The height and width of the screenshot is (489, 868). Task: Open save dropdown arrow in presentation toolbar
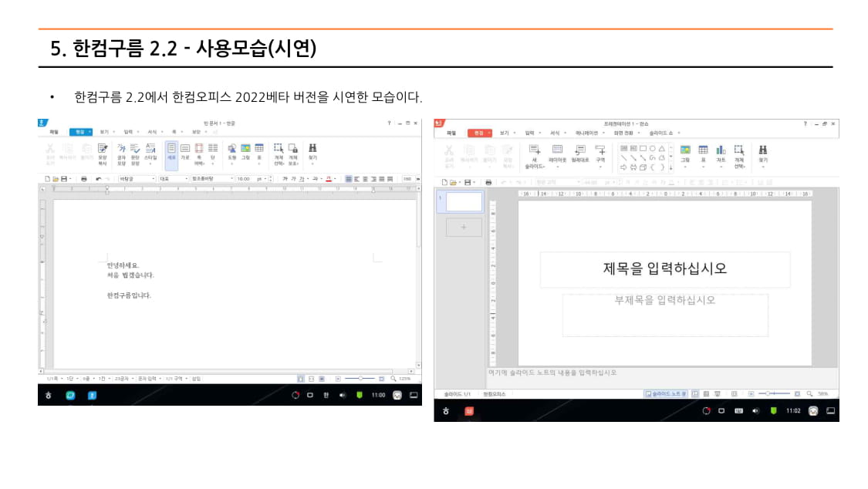(x=475, y=182)
